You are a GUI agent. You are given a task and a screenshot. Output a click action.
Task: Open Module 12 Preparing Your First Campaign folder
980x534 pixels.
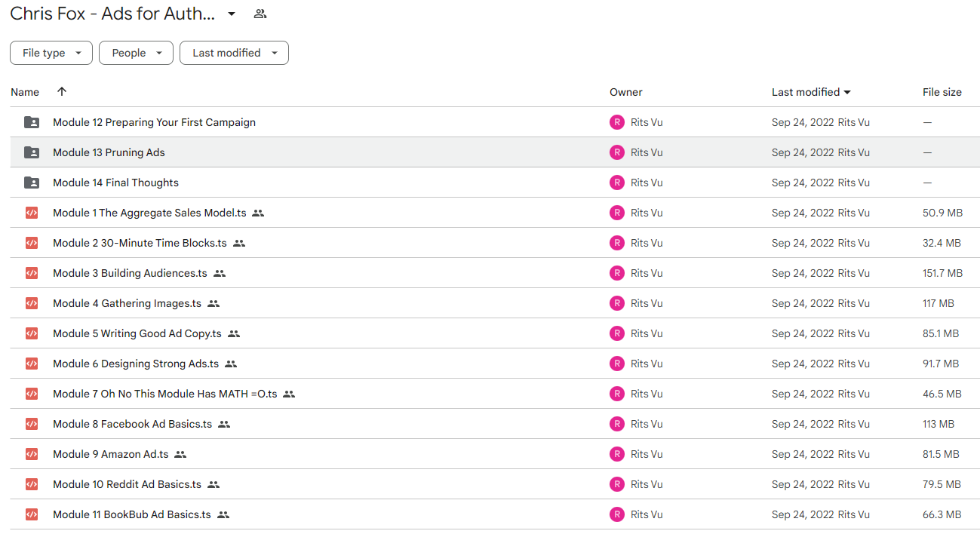pos(154,122)
